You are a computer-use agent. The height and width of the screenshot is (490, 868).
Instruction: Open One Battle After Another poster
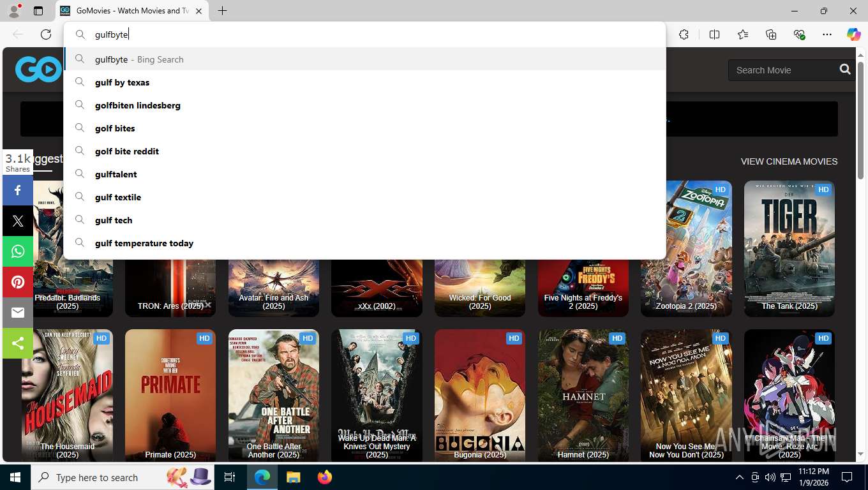tap(274, 396)
